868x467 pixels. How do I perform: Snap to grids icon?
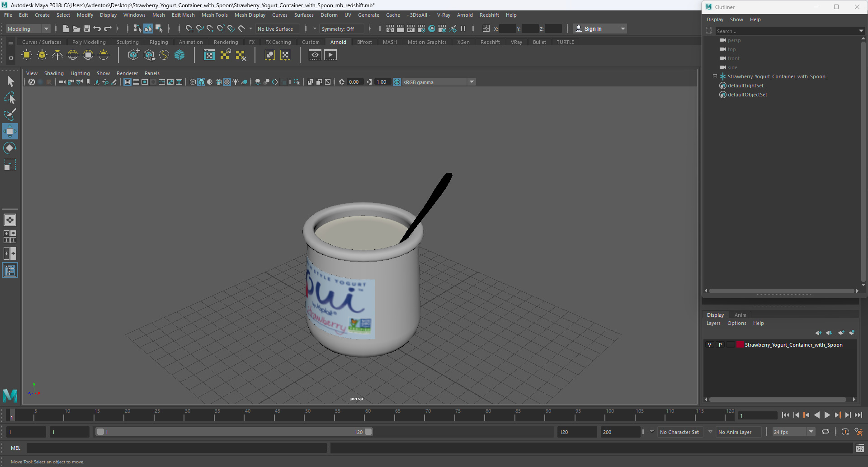(189, 29)
